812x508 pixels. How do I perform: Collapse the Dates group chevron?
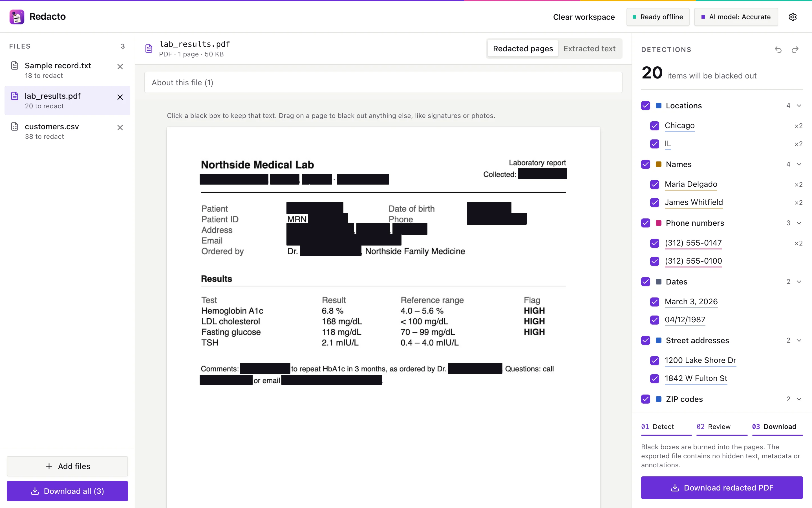[799, 282]
